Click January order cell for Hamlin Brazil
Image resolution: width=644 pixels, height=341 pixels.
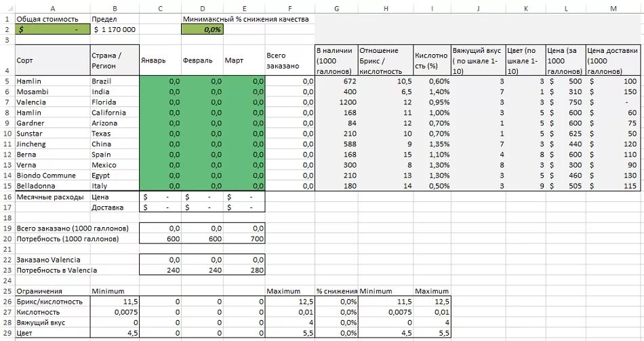click(160, 81)
